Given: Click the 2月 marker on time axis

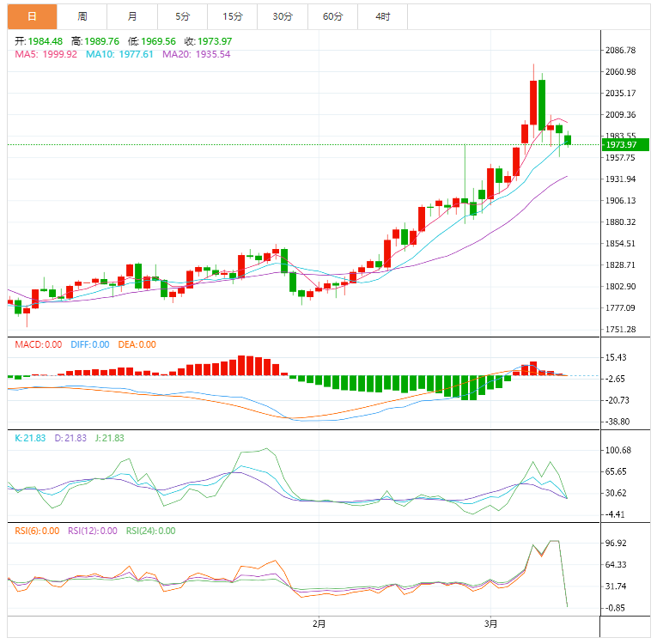Looking at the screenshot, I should click(319, 623).
